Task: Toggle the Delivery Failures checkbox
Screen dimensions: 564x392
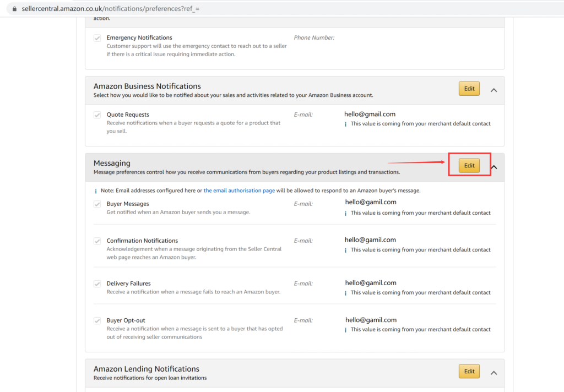Action: (97, 284)
